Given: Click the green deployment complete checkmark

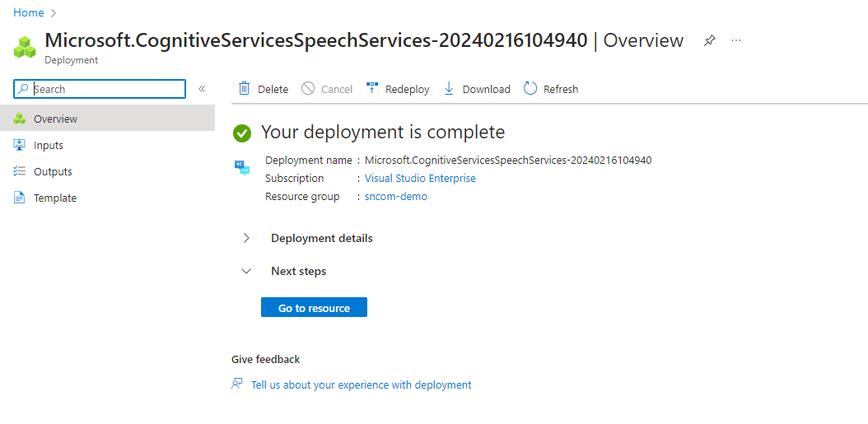Looking at the screenshot, I should (242, 133).
